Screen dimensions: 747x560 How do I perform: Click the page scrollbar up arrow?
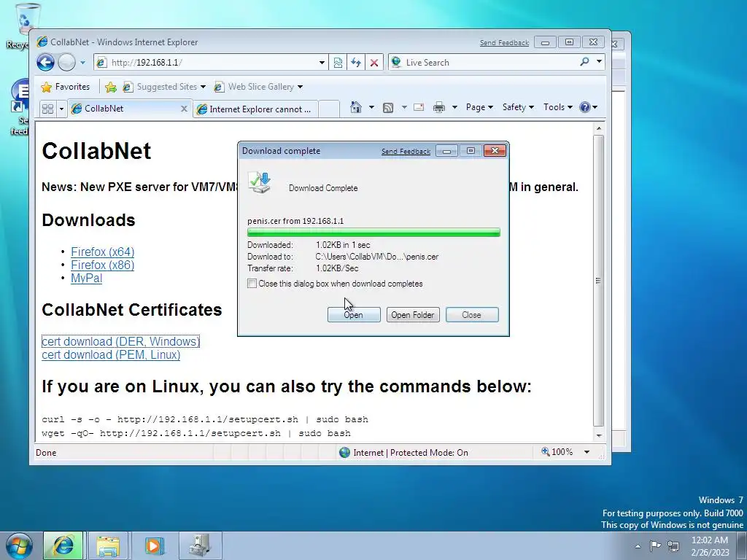[x=599, y=128]
